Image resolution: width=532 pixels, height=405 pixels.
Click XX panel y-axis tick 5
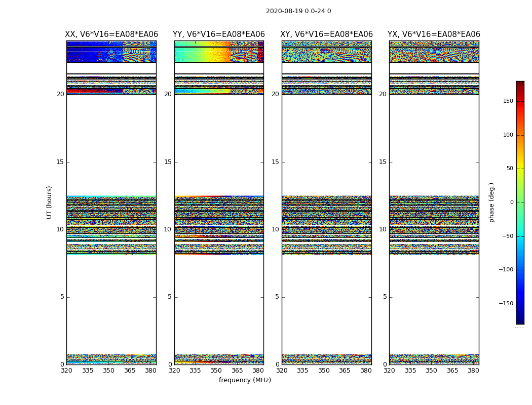click(62, 297)
